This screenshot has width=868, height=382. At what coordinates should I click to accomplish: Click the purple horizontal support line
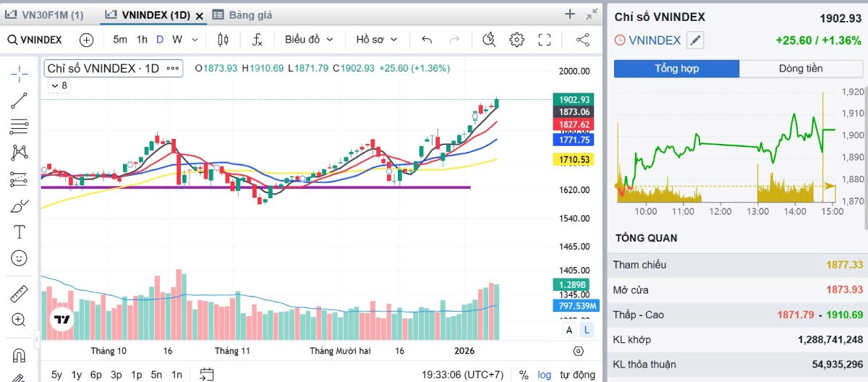tap(255, 187)
